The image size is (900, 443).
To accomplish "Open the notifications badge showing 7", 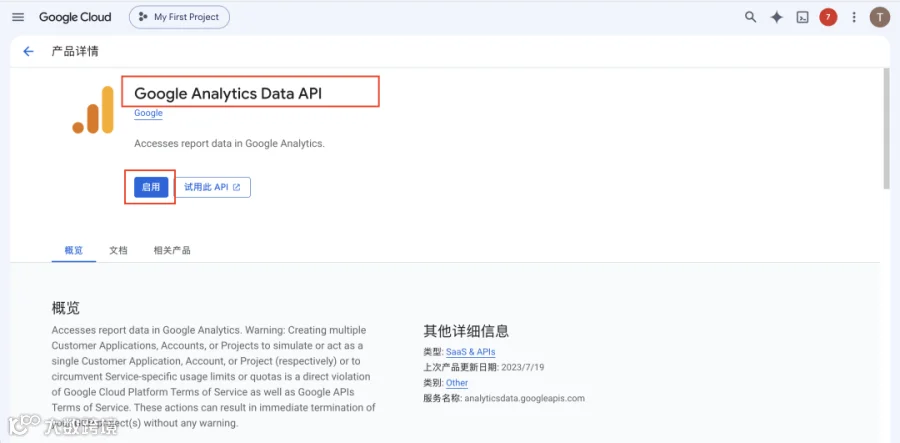I will coord(828,17).
